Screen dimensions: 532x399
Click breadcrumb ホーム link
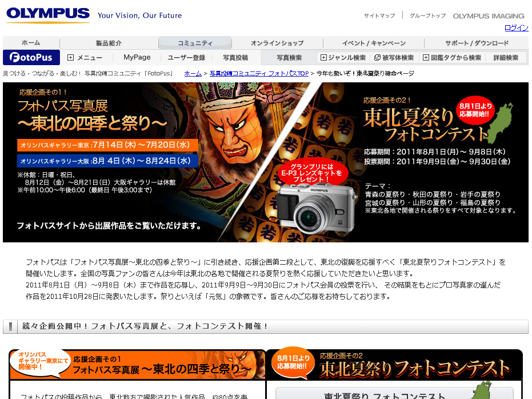coord(193,73)
